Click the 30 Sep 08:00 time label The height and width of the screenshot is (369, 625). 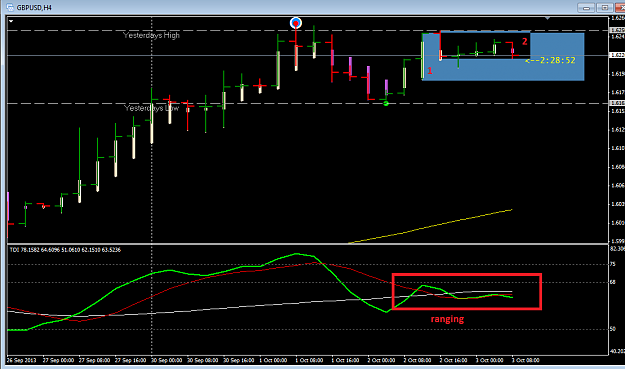pyautogui.click(x=202, y=360)
